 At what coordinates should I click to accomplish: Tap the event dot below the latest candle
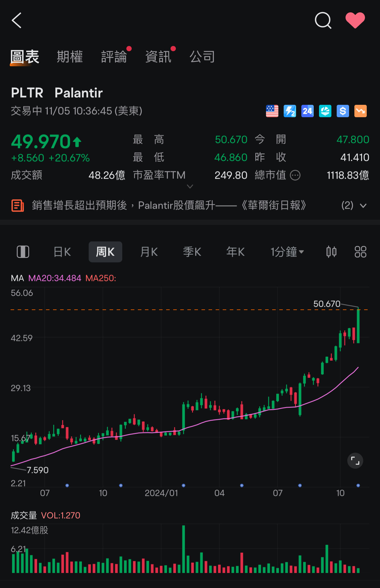point(358,486)
